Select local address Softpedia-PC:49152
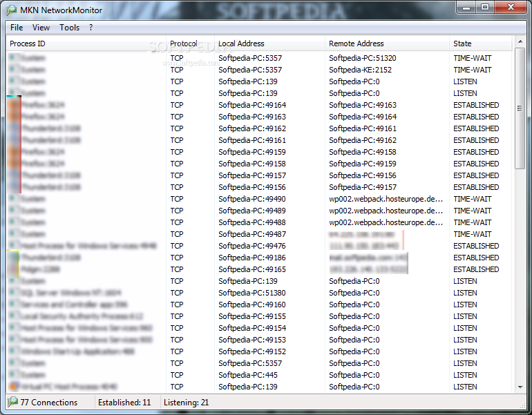The height and width of the screenshot is (415, 532). pos(252,351)
